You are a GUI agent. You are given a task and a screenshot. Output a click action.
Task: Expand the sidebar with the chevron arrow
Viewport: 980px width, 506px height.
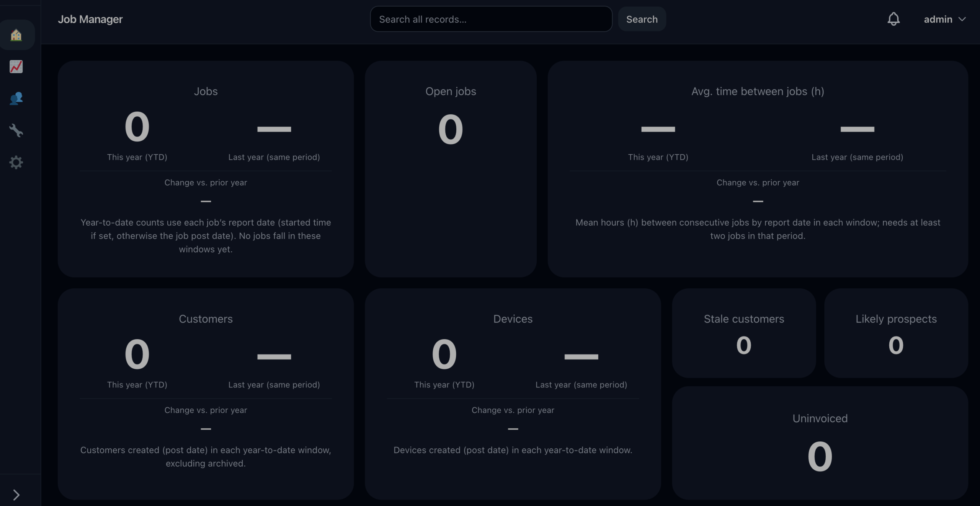(16, 495)
